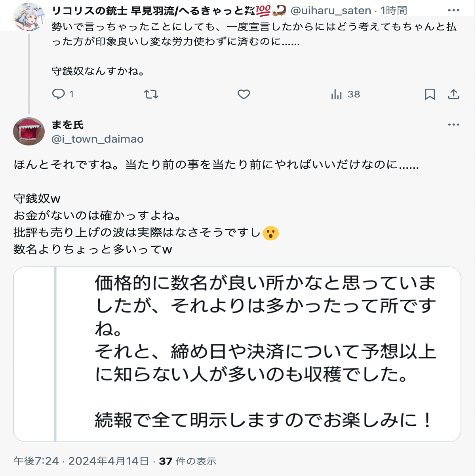Repost the uiharu_saten tweet

151,94
